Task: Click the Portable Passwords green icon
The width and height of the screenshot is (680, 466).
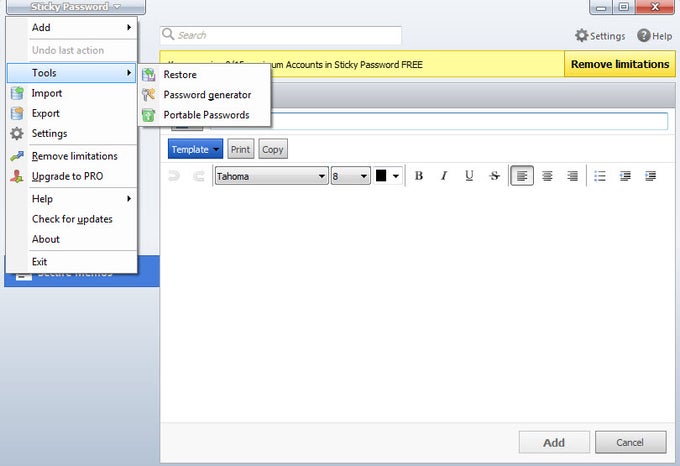Action: pyautogui.click(x=148, y=115)
